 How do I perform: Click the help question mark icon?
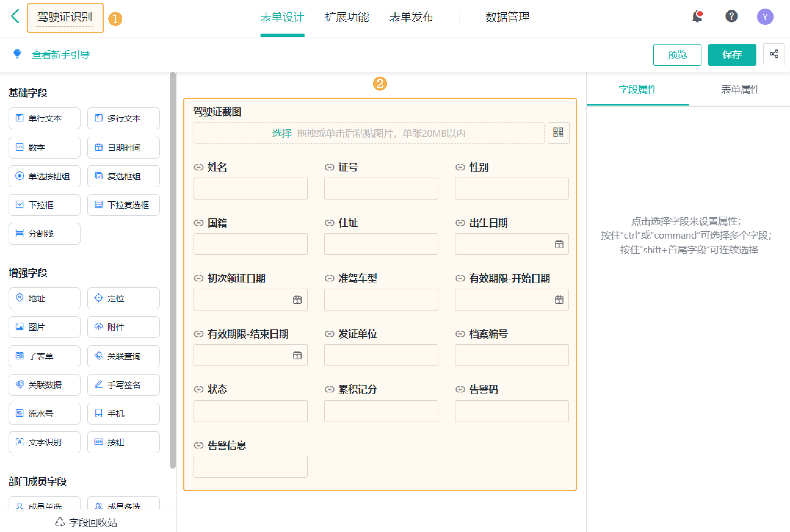[731, 16]
